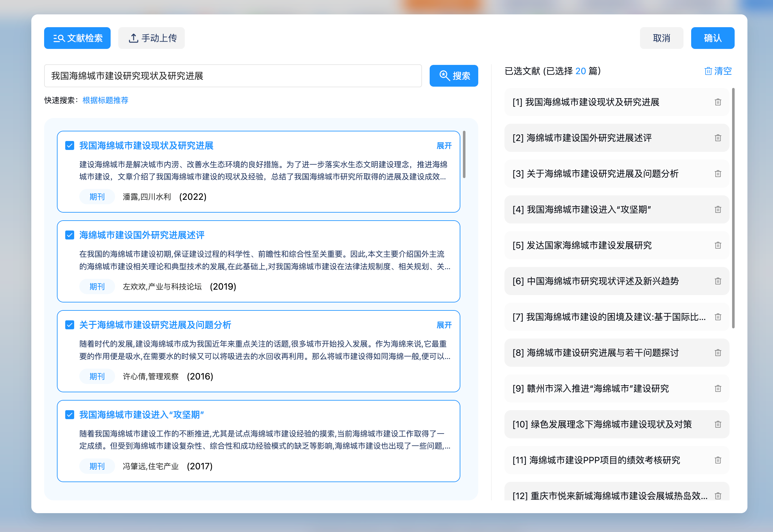Click the literature search text field
773x532 pixels.
pyautogui.click(x=233, y=76)
